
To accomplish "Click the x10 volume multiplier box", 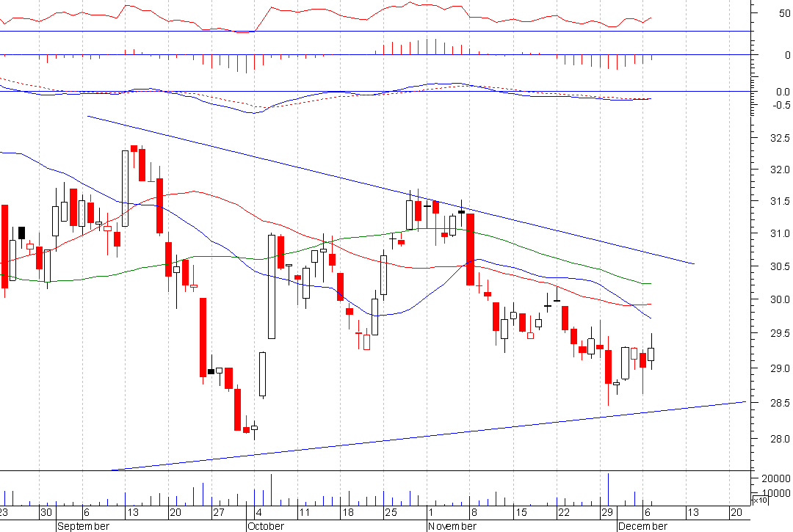I will tap(760, 500).
